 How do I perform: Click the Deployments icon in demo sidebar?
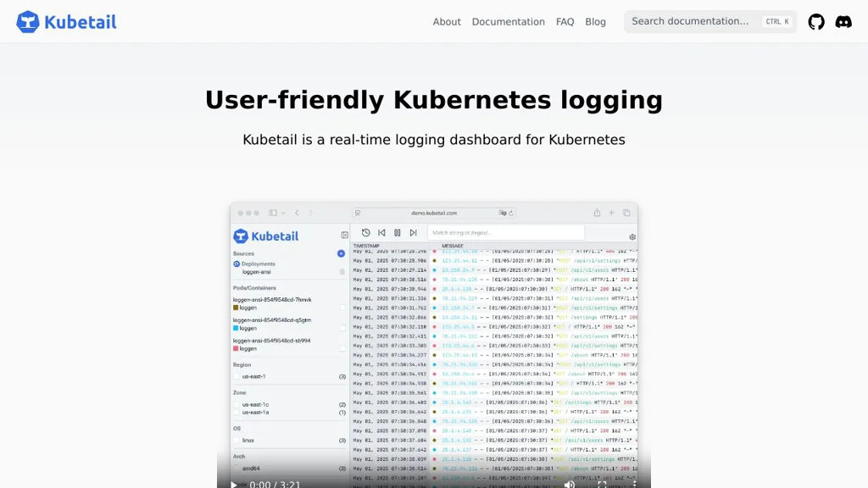[x=236, y=264]
